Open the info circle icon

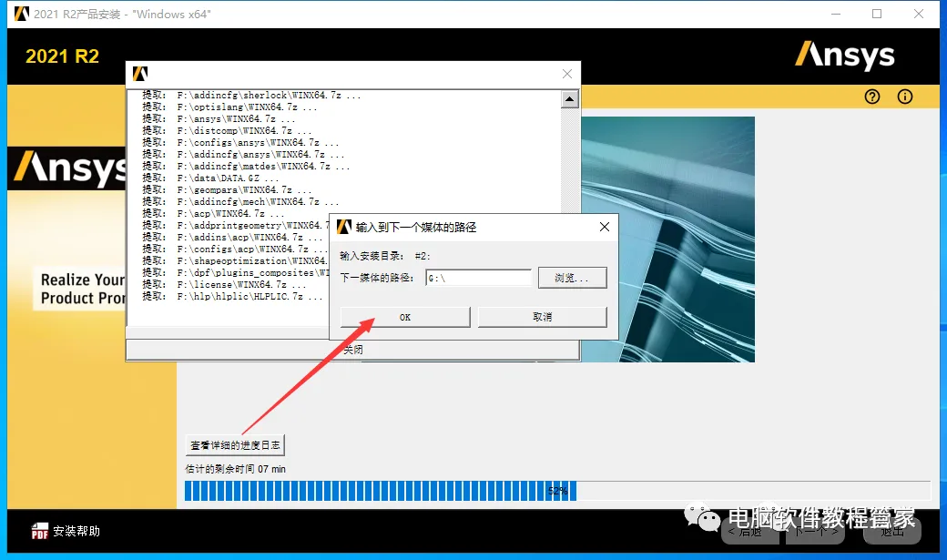pyautogui.click(x=905, y=97)
